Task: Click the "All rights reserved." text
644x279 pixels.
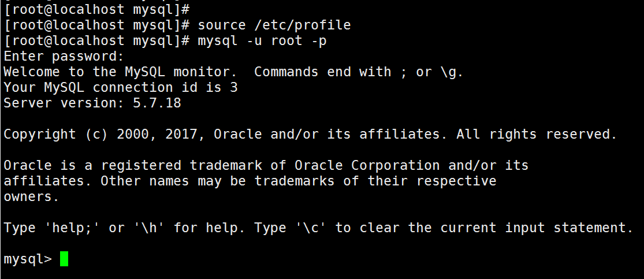Action: 537,135
